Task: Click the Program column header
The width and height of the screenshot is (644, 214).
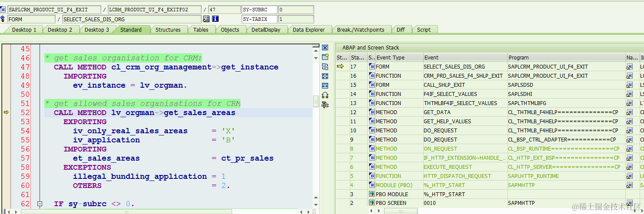Action: 566,57
